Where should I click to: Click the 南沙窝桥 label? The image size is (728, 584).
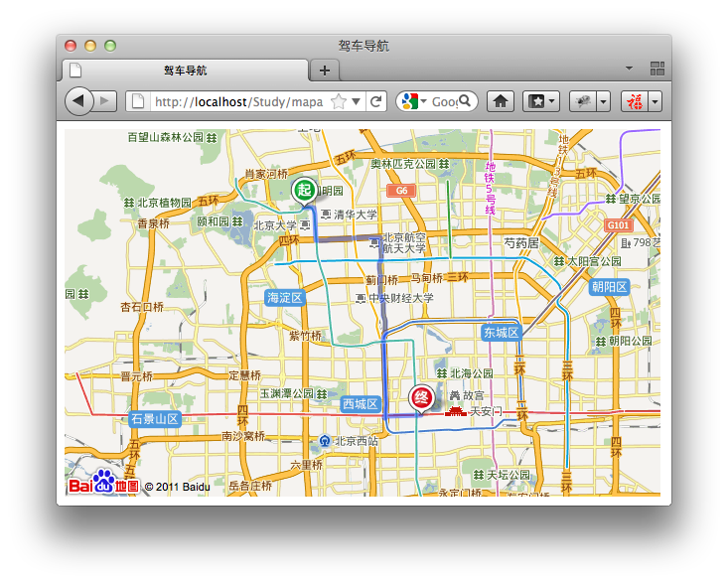(243, 436)
